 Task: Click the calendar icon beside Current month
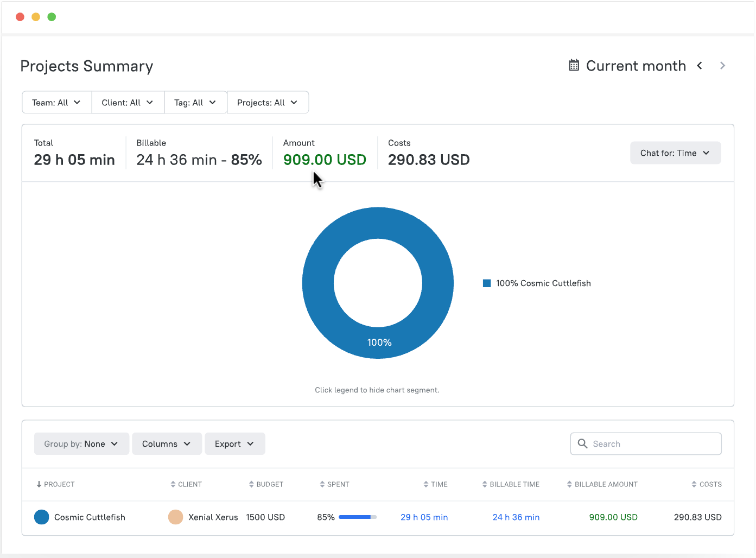(574, 66)
